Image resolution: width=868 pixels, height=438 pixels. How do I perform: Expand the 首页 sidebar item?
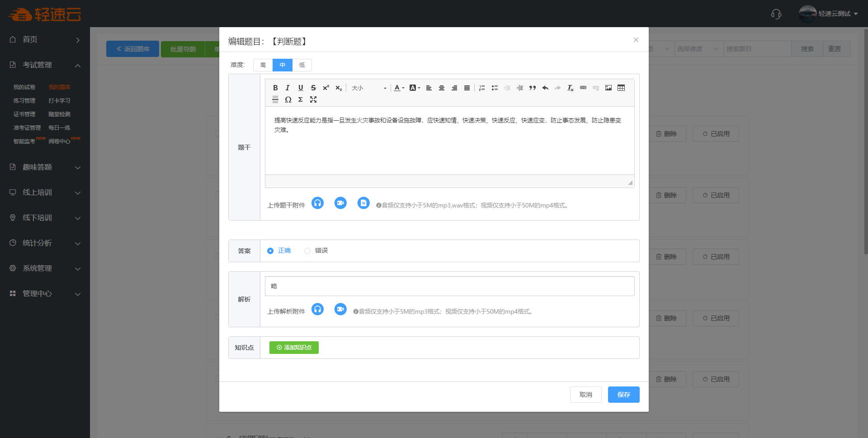tap(45, 40)
